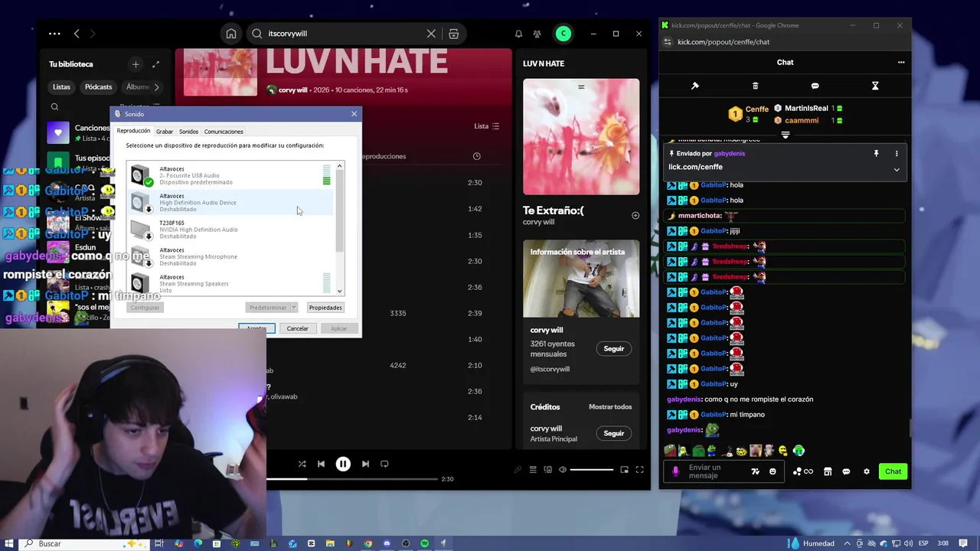This screenshot has height=551, width=980.
Task: Unpin the pinned message
Action: tap(877, 154)
